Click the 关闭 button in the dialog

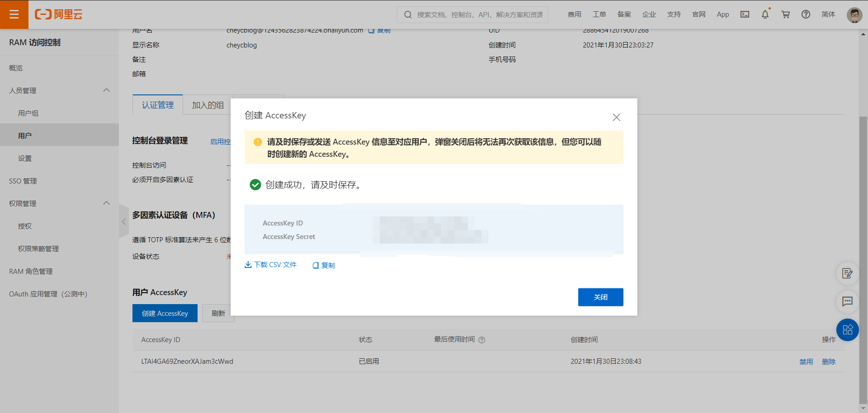coord(600,297)
